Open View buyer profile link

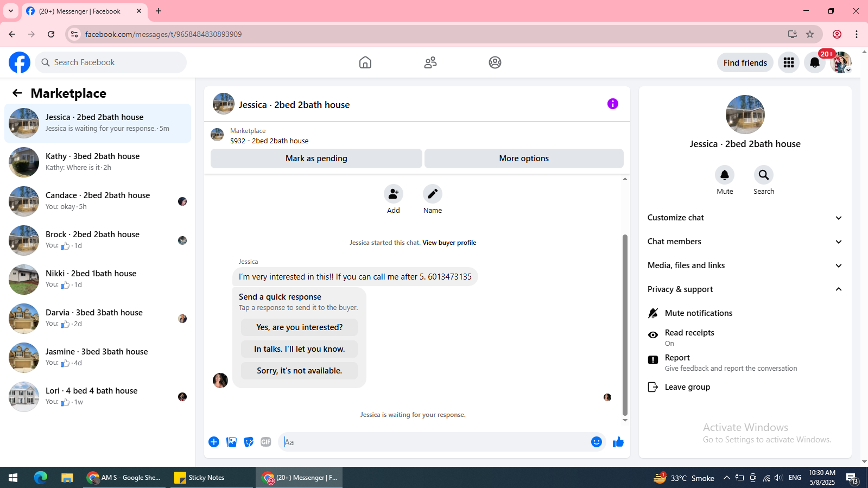coord(449,243)
